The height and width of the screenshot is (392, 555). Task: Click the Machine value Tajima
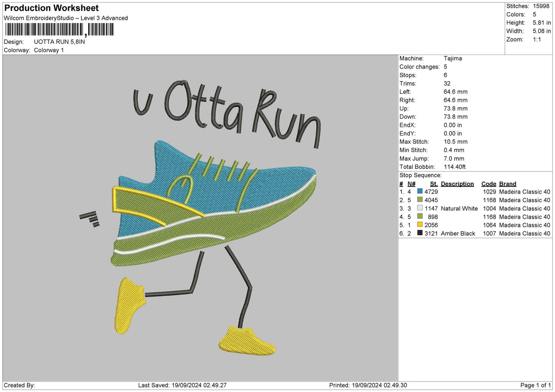tap(453, 58)
